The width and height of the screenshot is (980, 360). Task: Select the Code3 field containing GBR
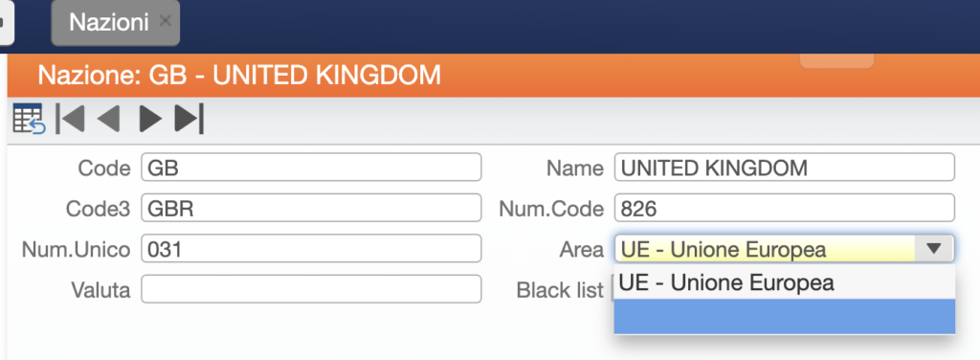point(311,208)
